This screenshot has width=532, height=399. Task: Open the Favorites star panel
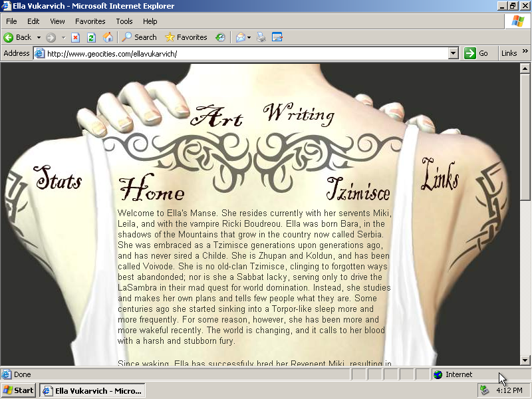pos(186,37)
